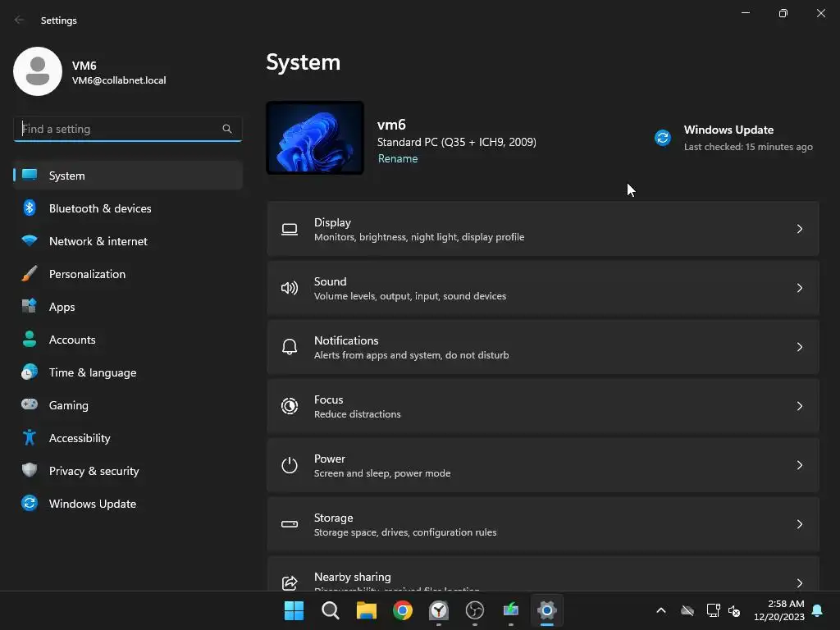The image size is (840, 630).
Task: Click the VM6@collabnet.local account text
Action: click(119, 80)
